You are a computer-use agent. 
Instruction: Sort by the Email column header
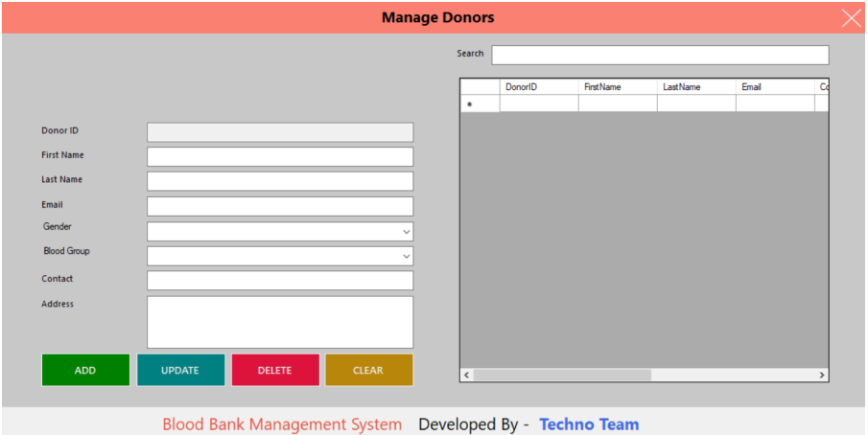tap(775, 87)
